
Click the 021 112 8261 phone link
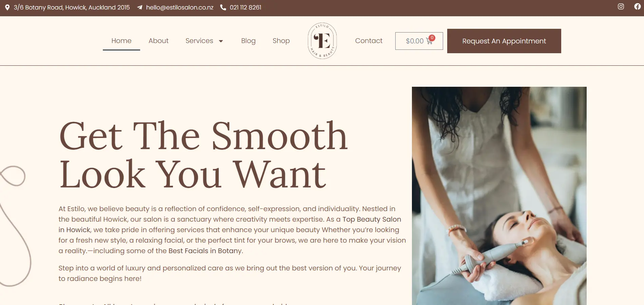245,7
